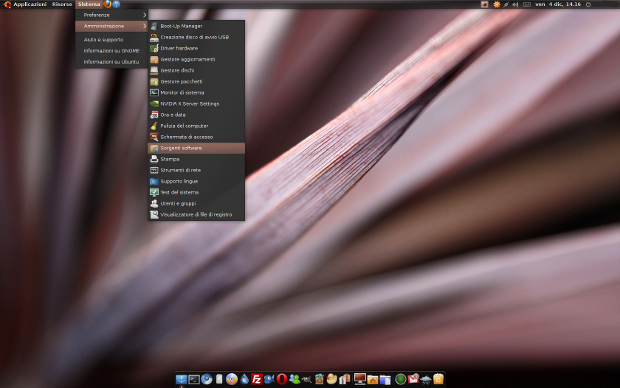Open the home folder from the dock

372,379
